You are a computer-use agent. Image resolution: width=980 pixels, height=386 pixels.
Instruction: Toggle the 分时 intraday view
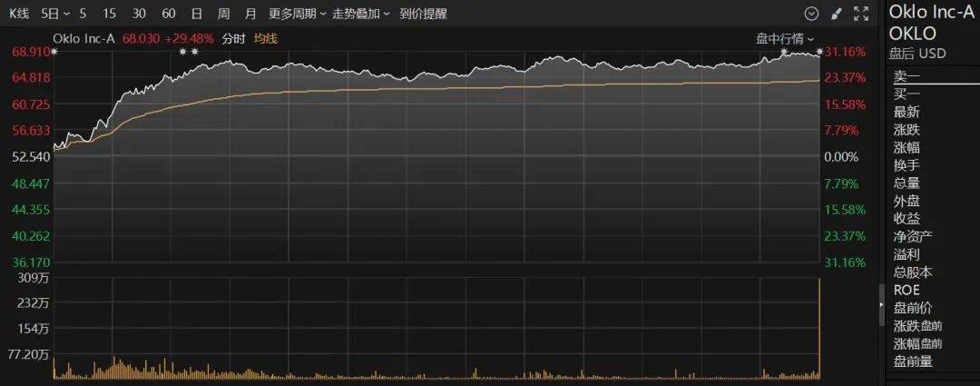[233, 39]
